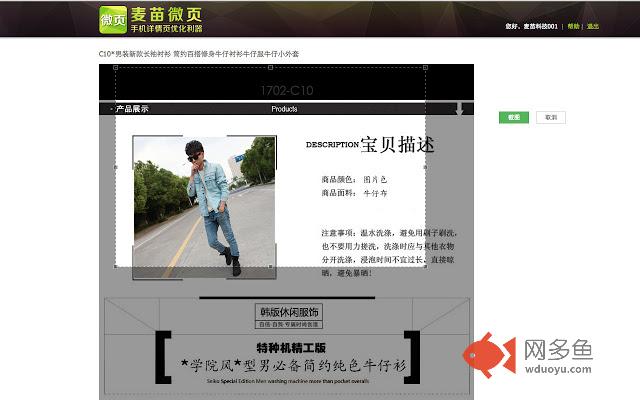Image resolution: width=640 pixels, height=400 pixels.
Task: Click the down arrow icon in 产品展示 bar
Action: (459, 109)
